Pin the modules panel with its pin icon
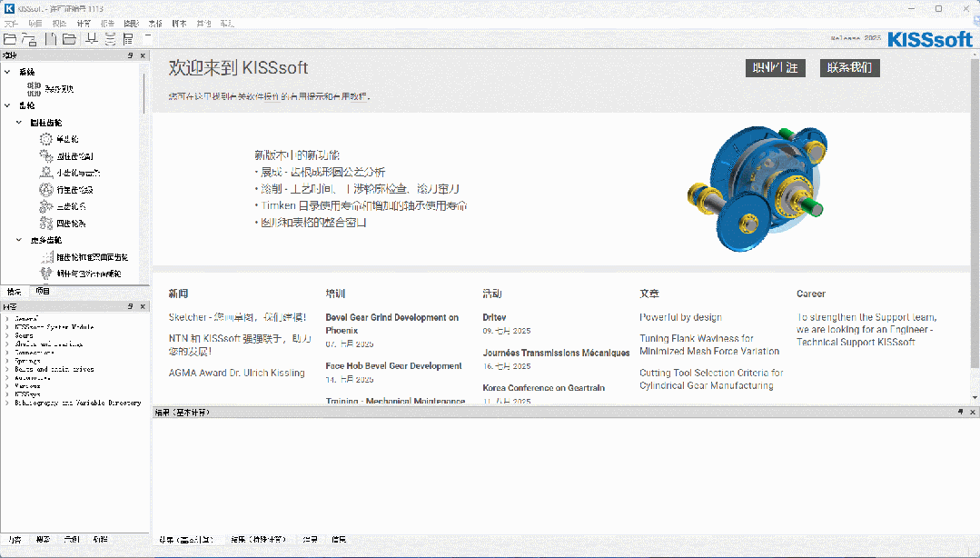Viewport: 980px width, 558px height. [x=131, y=55]
